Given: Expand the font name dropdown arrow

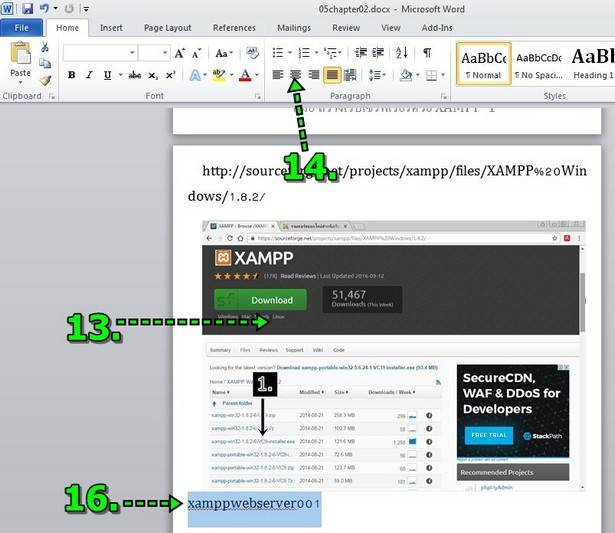Looking at the screenshot, I should point(133,53).
